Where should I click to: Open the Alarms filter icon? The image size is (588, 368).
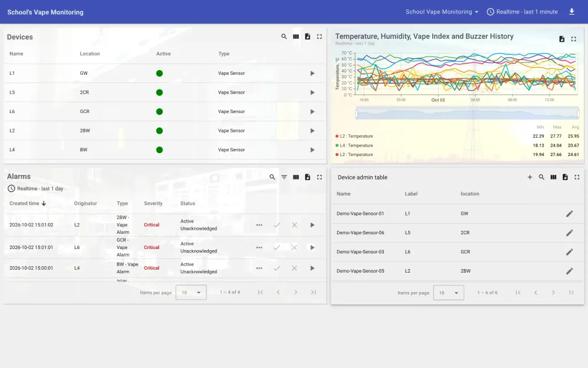(284, 177)
